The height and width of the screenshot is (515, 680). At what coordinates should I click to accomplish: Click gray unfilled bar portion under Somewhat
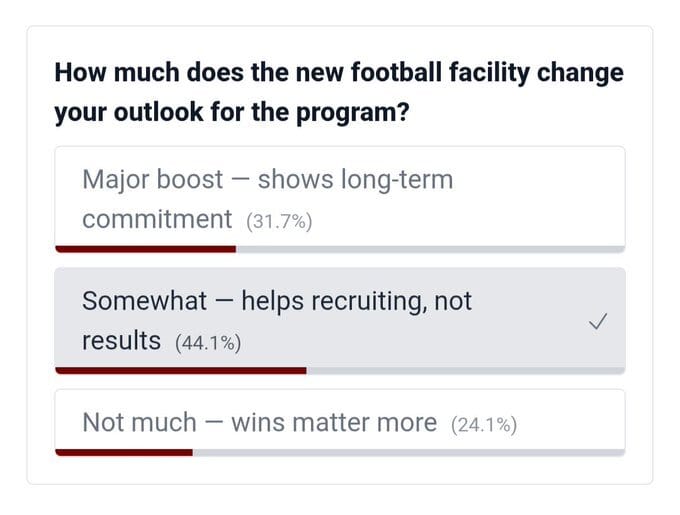pyautogui.click(x=465, y=370)
